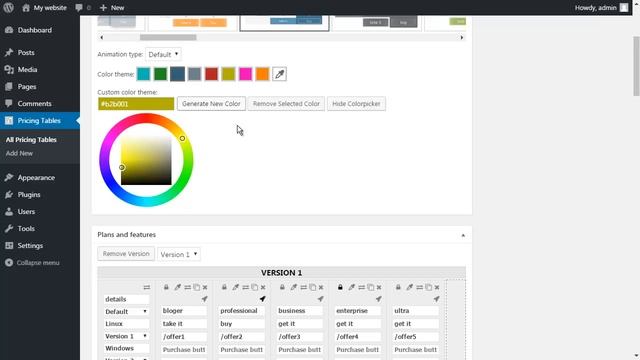Click Generate New Color button

tap(211, 104)
